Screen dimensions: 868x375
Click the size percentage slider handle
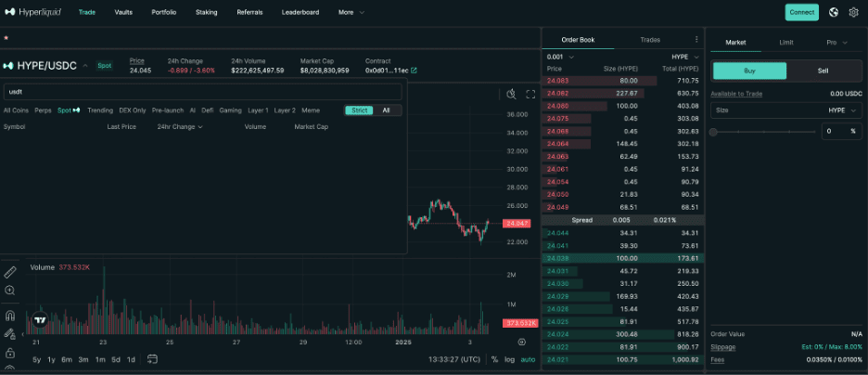coord(714,132)
